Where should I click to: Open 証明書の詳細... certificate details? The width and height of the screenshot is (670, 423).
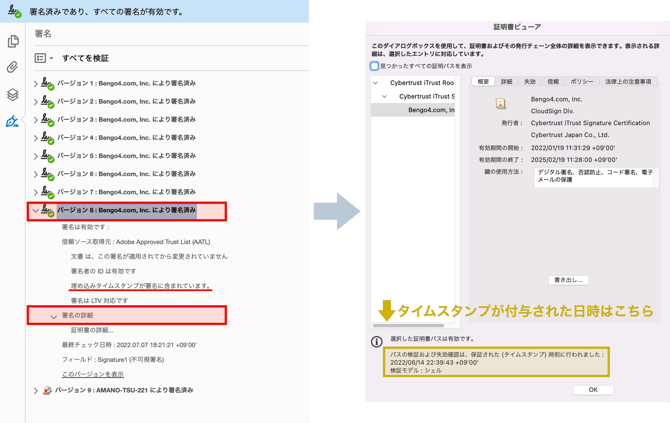coord(92,330)
